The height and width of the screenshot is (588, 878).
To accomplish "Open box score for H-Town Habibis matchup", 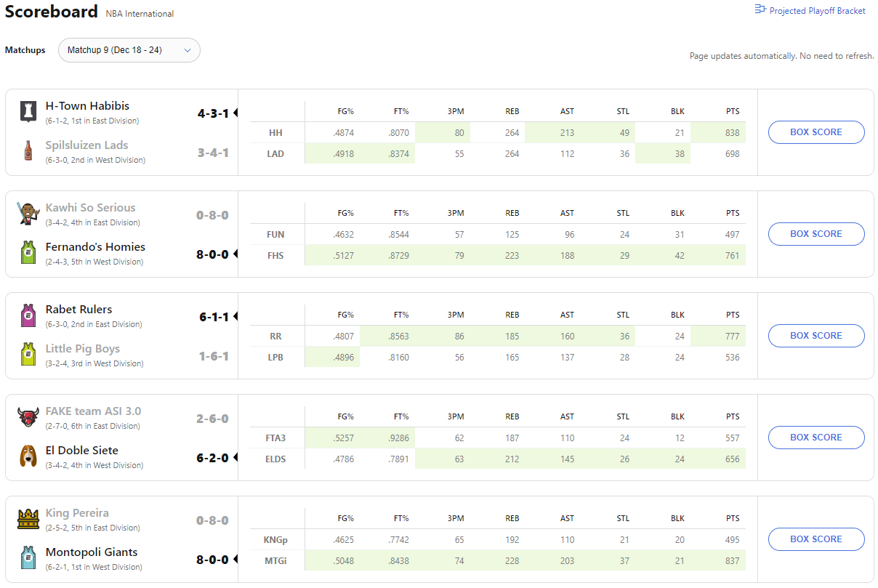I will tap(815, 132).
